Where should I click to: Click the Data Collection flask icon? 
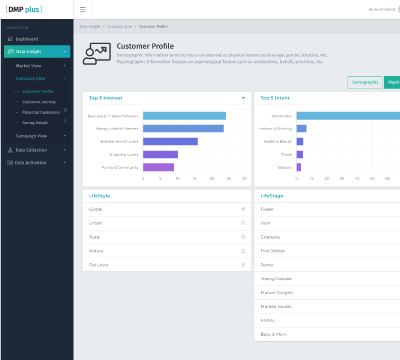[10, 150]
